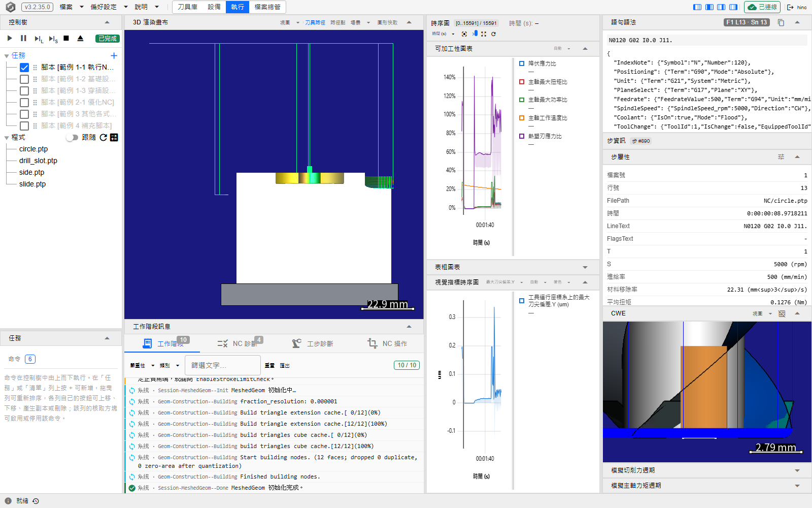Viewport: 812px width, 508px height.
Task: Switch to the 刀具庫 tab
Action: tap(187, 7)
